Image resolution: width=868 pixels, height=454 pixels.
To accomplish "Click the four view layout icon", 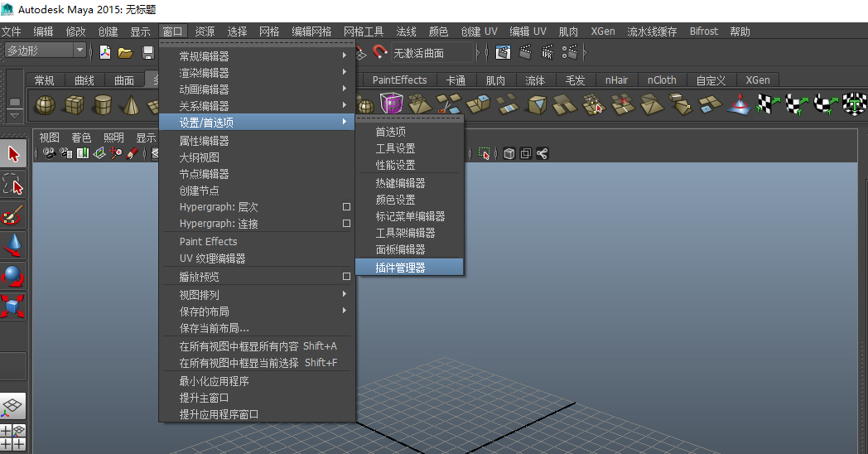I will tap(12, 437).
